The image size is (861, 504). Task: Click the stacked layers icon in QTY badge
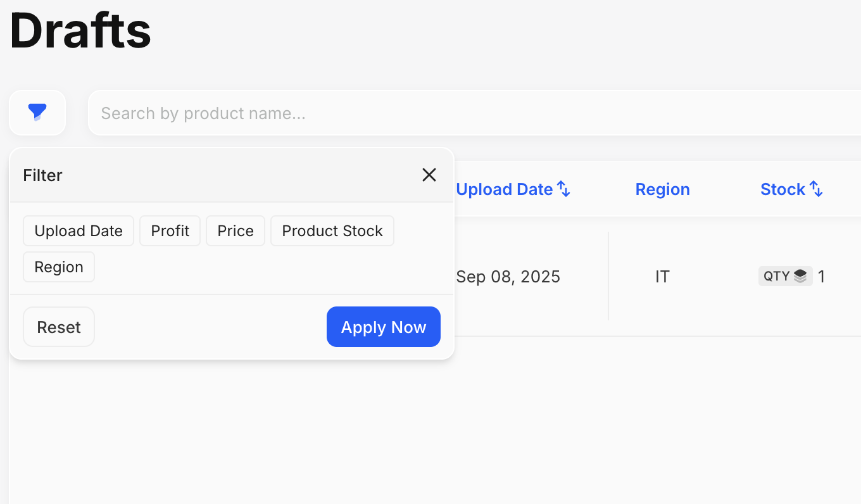point(800,276)
